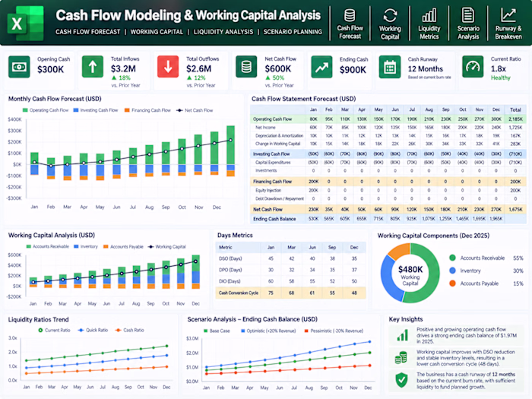The height and width of the screenshot is (399, 532).
Task: Open the Scenario Analysis document icon
Action: (x=468, y=15)
